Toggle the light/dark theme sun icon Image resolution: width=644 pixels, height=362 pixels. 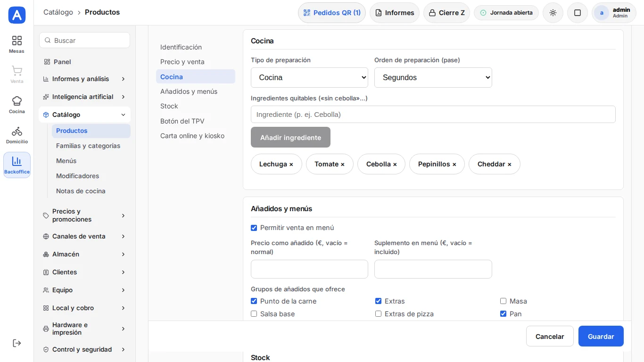[553, 13]
